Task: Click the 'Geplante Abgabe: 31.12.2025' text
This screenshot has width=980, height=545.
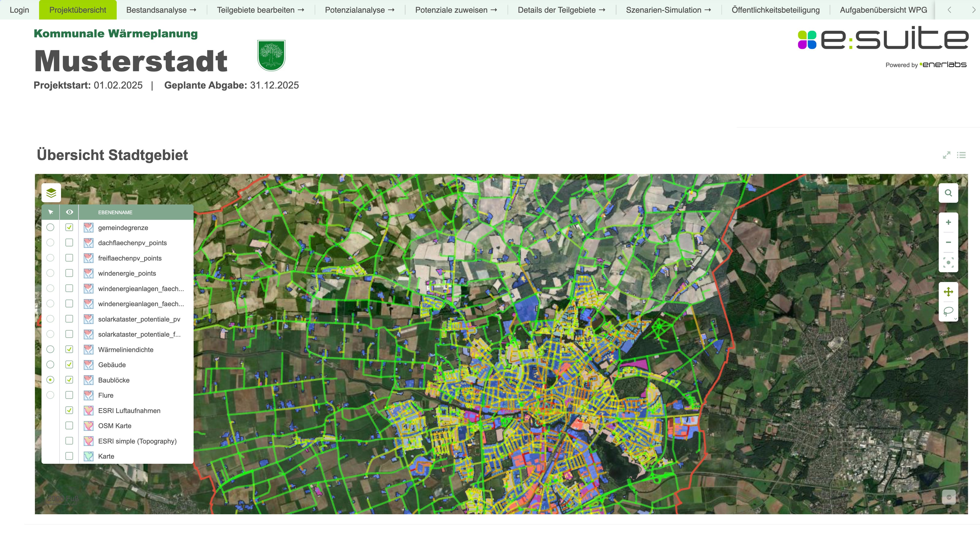Action: pyautogui.click(x=231, y=85)
